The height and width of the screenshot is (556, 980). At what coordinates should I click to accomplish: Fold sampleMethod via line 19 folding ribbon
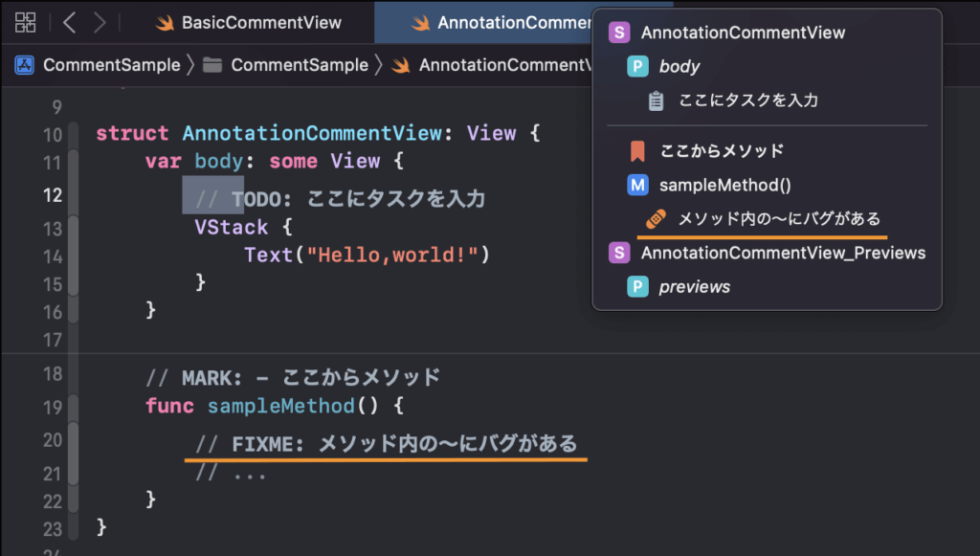point(73,408)
